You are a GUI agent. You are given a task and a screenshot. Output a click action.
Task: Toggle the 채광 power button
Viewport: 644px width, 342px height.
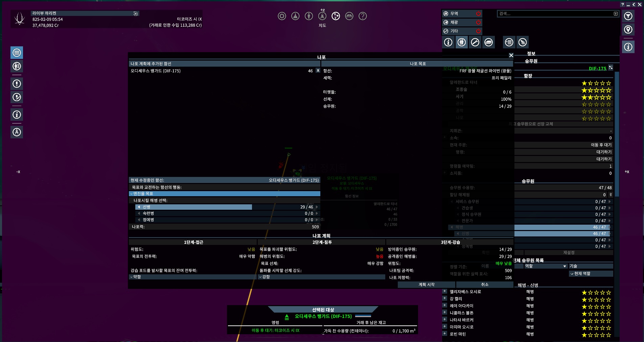(478, 22)
